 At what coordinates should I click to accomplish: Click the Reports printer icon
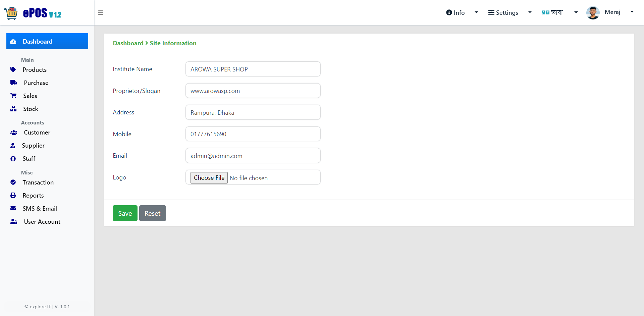[x=13, y=195]
